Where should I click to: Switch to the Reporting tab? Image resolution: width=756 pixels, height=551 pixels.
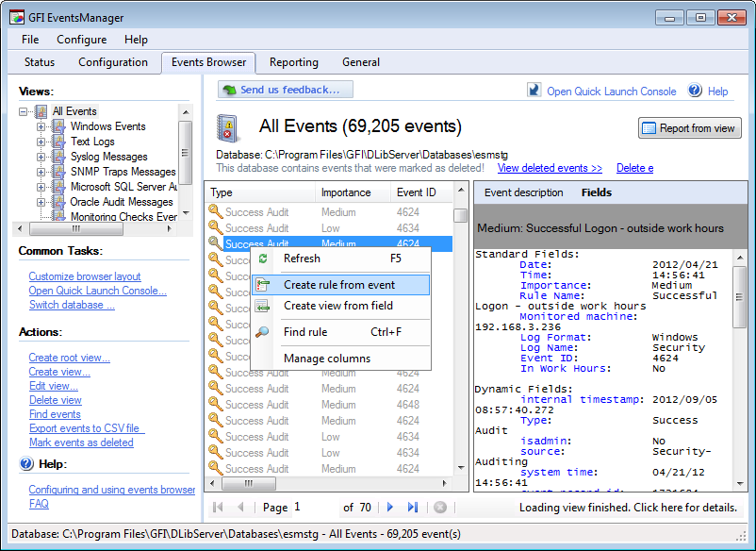pyautogui.click(x=294, y=62)
